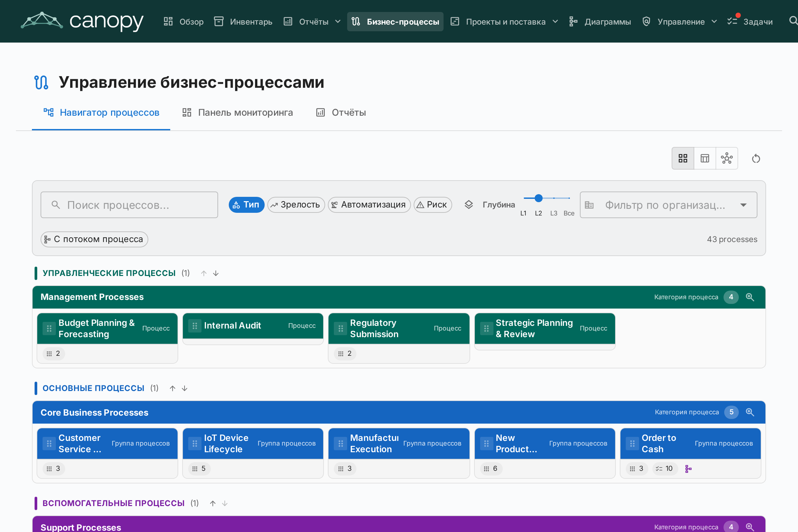Click 'Группа процессов' label on IoT Device card

[x=287, y=443]
